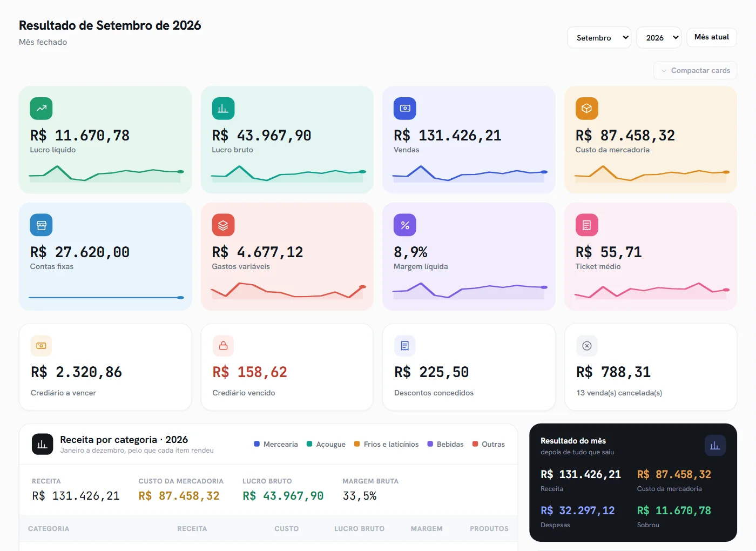Viewport: 756px width, 551px height.
Task: Open the Setembro month dropdown
Action: pos(599,38)
